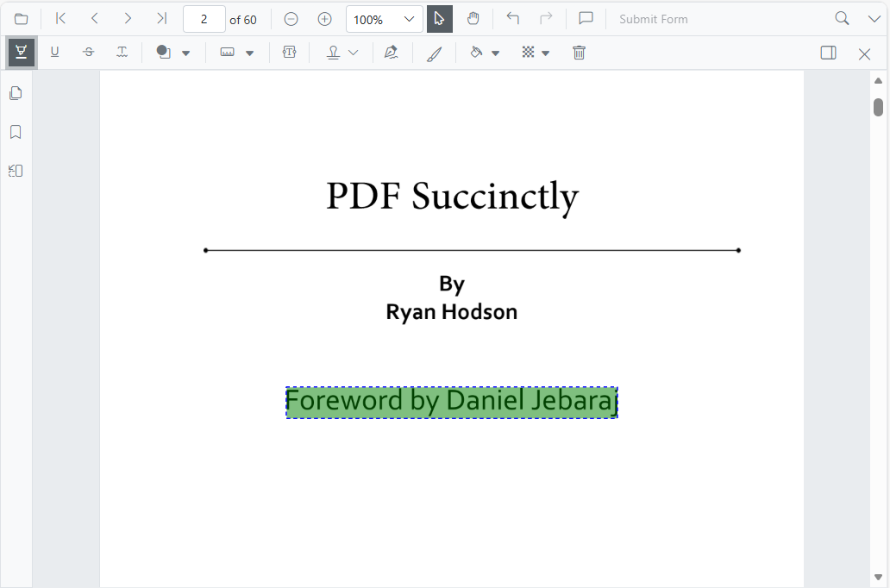Enable the pan hand mode

tap(472, 19)
